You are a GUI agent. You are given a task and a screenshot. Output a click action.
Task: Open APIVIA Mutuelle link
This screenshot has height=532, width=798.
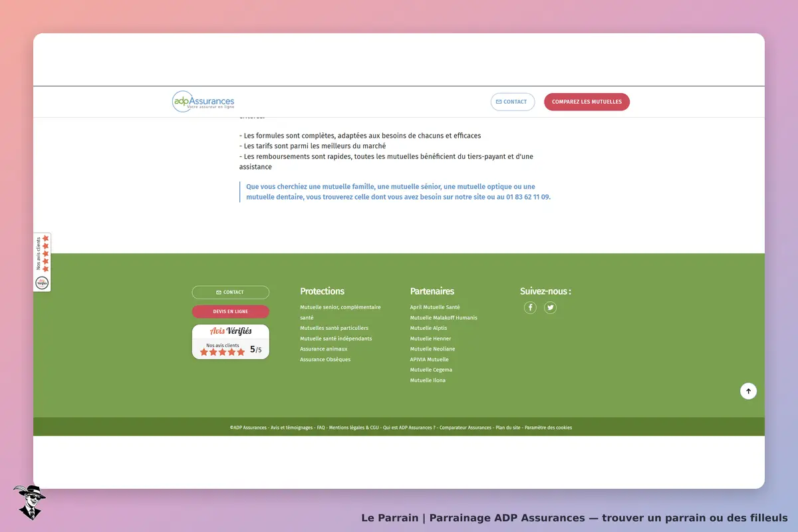coord(430,360)
